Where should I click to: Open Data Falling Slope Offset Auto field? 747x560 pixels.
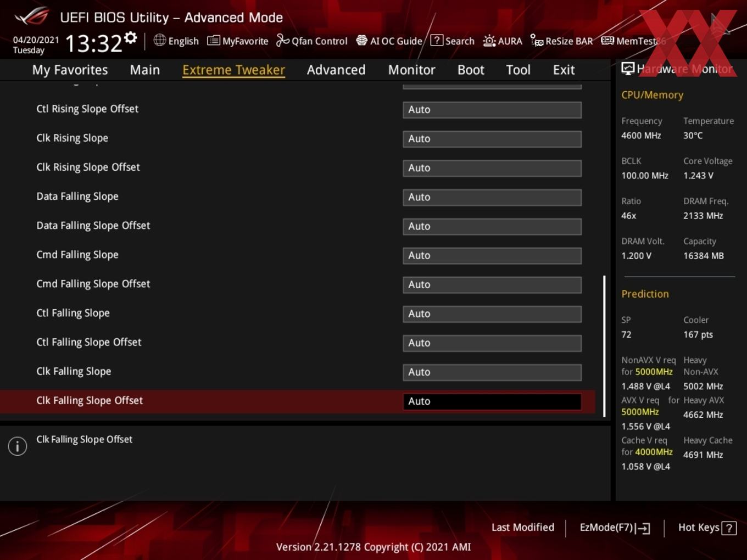492,226
